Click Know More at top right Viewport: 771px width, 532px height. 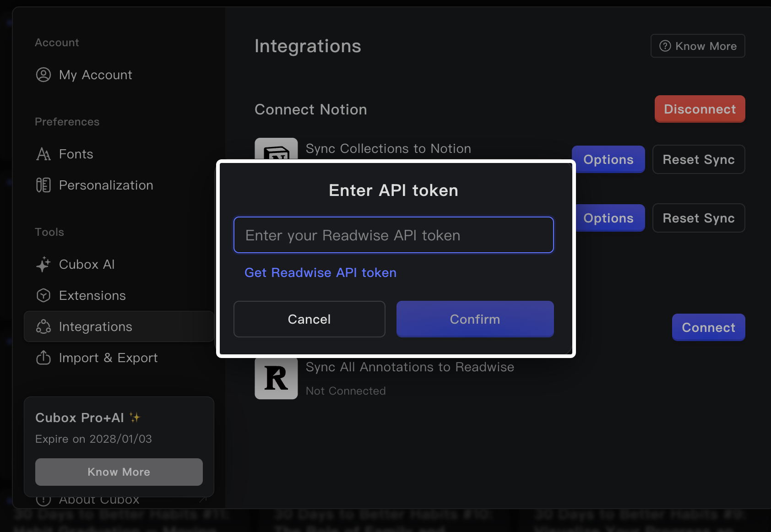pos(698,46)
